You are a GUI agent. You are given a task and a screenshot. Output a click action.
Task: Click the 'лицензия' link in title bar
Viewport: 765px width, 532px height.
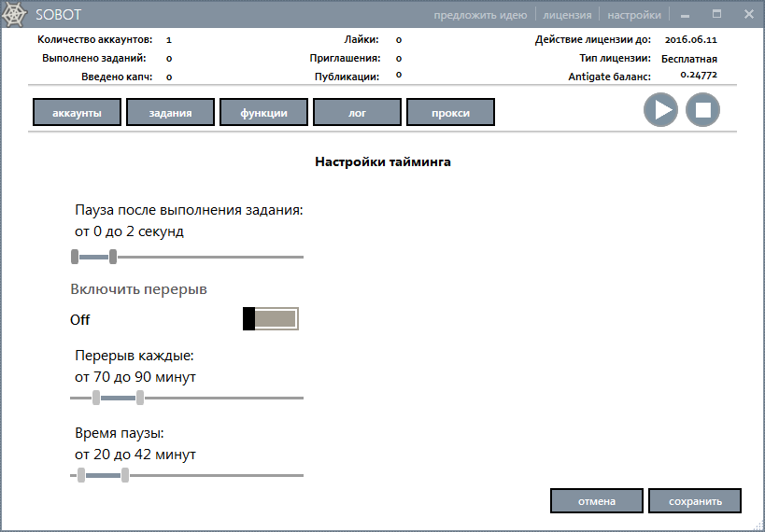(x=567, y=15)
